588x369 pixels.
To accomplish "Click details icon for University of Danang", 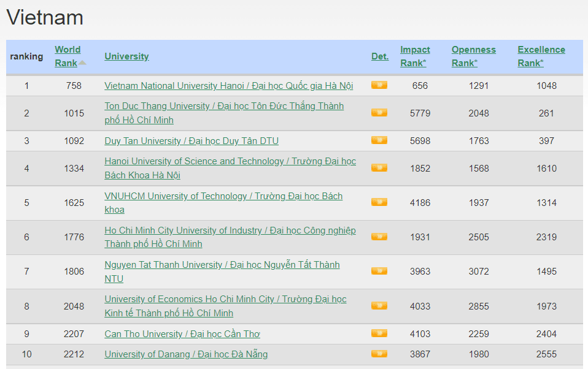I will point(379,354).
